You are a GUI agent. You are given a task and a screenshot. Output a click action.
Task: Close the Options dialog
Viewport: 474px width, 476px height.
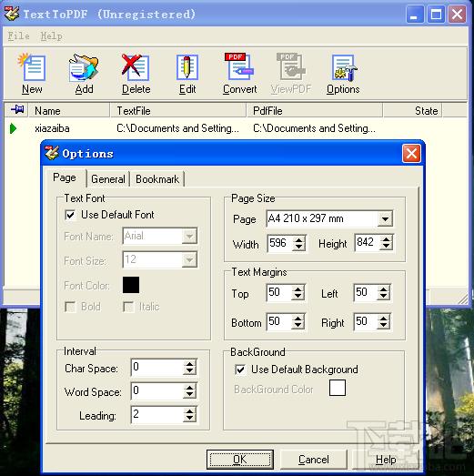(411, 153)
